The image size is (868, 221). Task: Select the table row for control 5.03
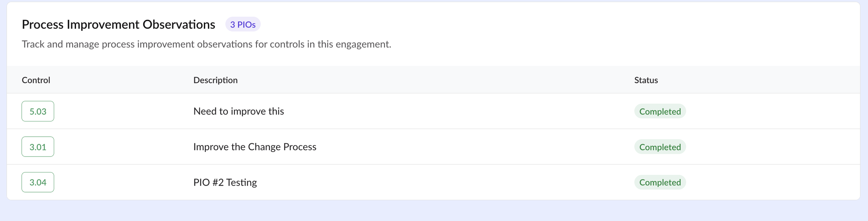pos(433,111)
